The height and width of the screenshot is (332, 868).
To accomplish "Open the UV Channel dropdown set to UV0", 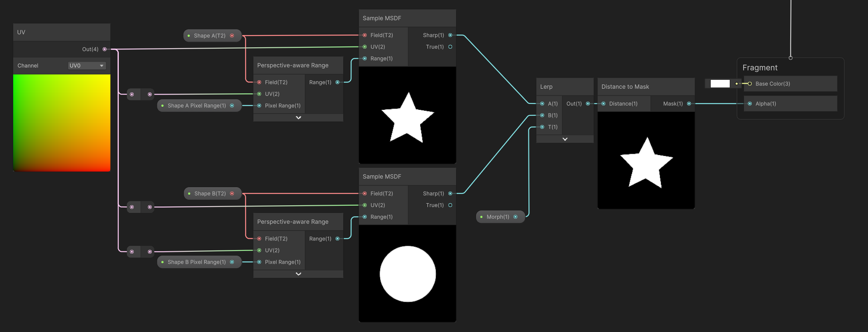I will [x=87, y=65].
